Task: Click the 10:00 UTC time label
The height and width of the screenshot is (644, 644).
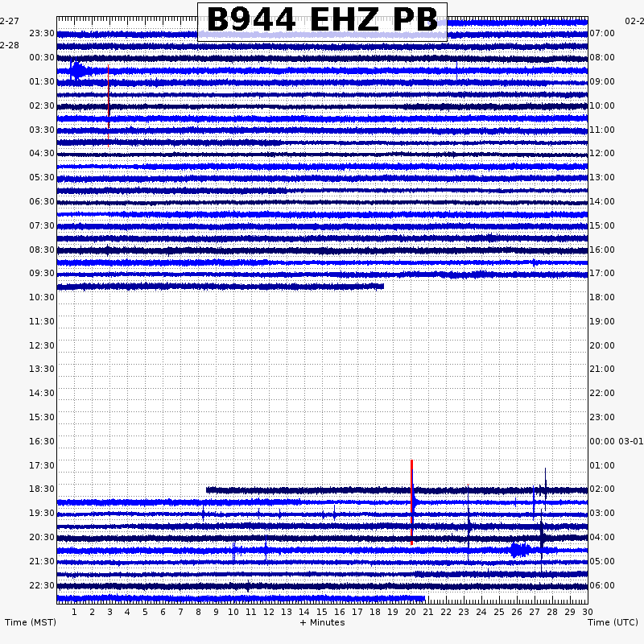Action: pos(602,106)
